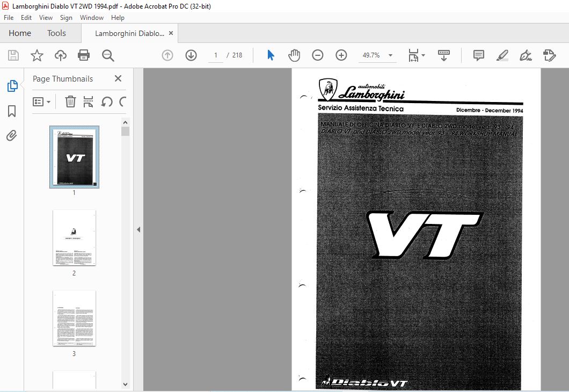Delete selected page with trash icon

[x=70, y=101]
